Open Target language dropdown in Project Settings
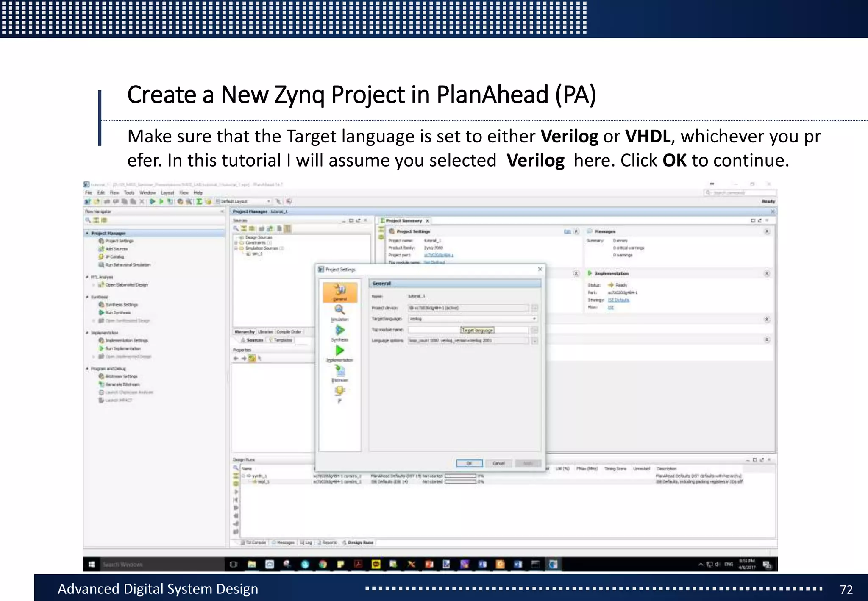Screen dimensions: 868x601 (473, 319)
